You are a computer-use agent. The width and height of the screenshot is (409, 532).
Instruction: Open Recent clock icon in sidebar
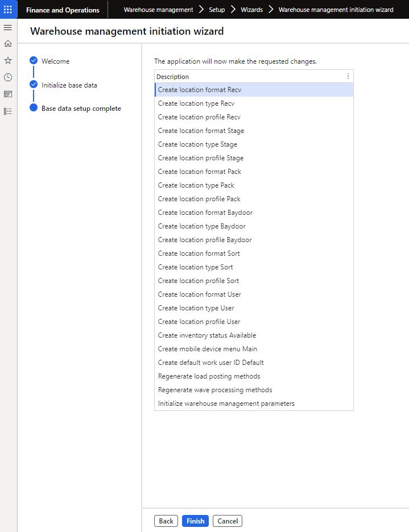tap(8, 77)
